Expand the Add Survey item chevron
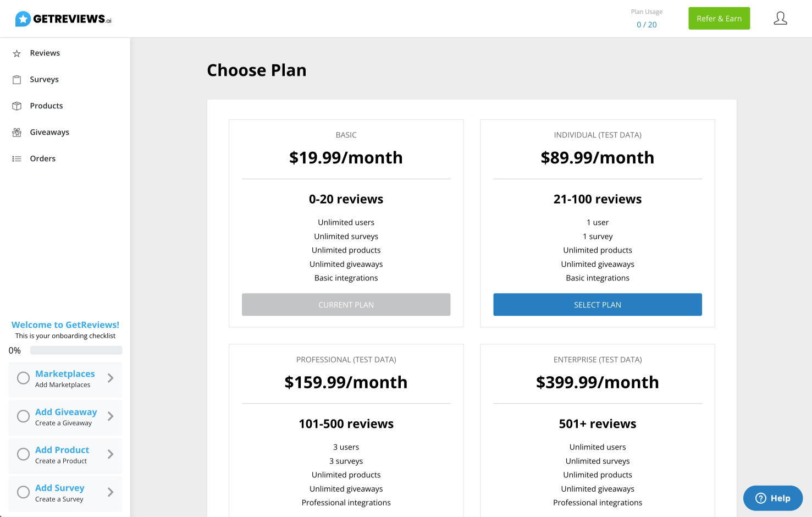This screenshot has width=812, height=517. coord(112,493)
